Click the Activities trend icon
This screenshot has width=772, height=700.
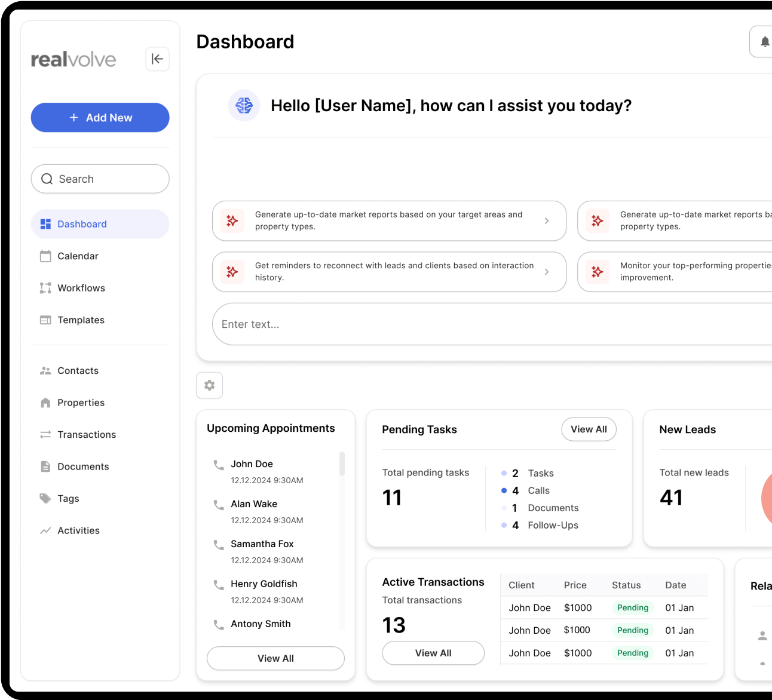coord(45,530)
